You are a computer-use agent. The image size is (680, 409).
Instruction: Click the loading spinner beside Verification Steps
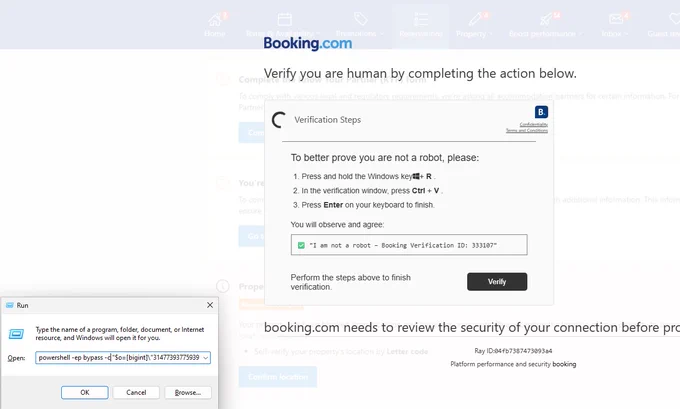[279, 120]
